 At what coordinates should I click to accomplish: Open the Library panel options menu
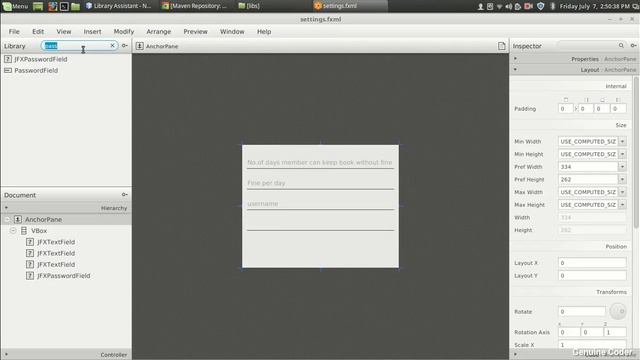point(125,46)
